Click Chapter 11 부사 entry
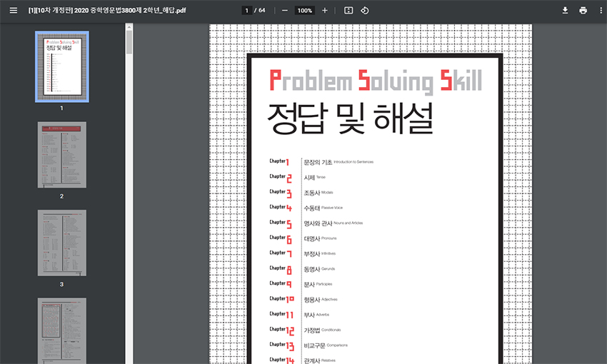 299,315
